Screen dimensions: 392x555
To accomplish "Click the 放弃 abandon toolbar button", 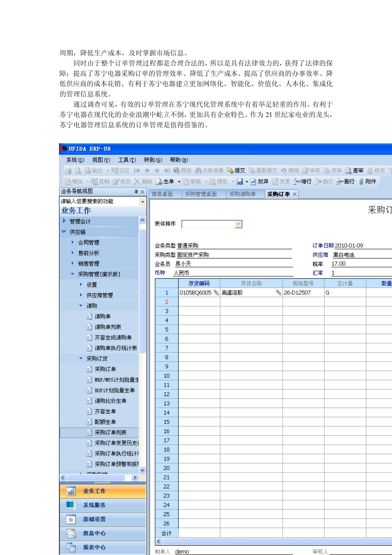I will pyautogui.click(x=260, y=181).
